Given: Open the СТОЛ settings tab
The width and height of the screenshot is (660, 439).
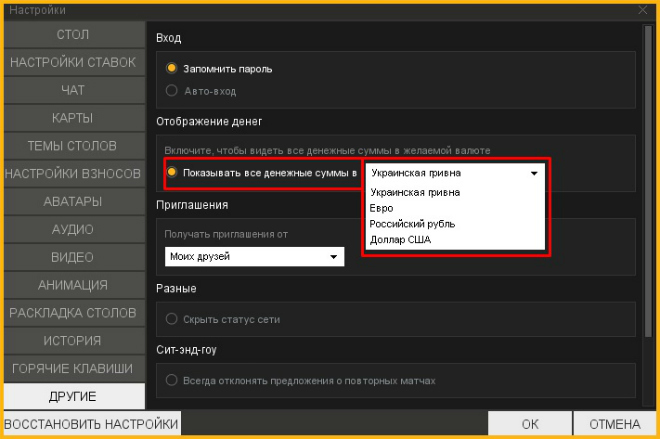Looking at the screenshot, I should 72,35.
